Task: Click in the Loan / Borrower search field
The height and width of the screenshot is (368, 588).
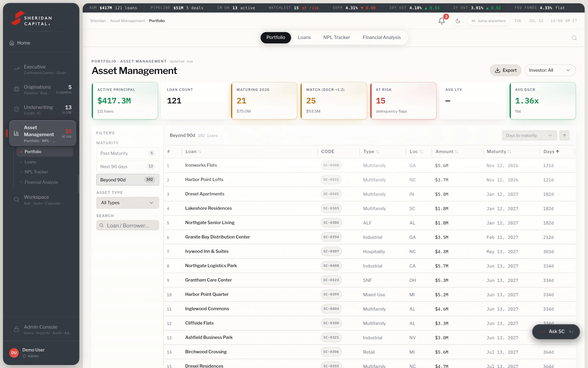Action: click(x=127, y=225)
